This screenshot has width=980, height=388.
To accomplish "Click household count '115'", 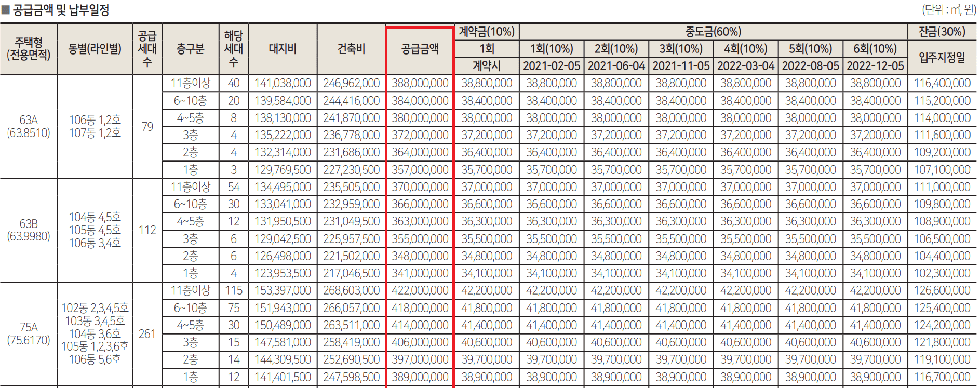I will tap(234, 290).
